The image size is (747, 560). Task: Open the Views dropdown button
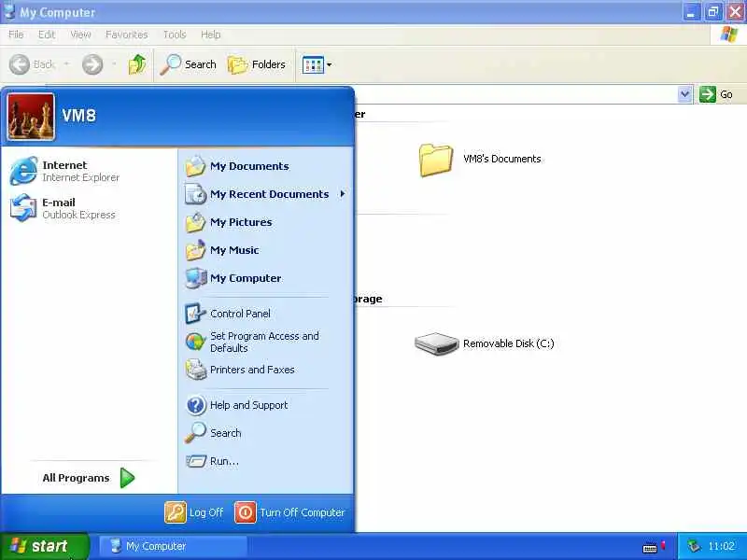coord(317,64)
